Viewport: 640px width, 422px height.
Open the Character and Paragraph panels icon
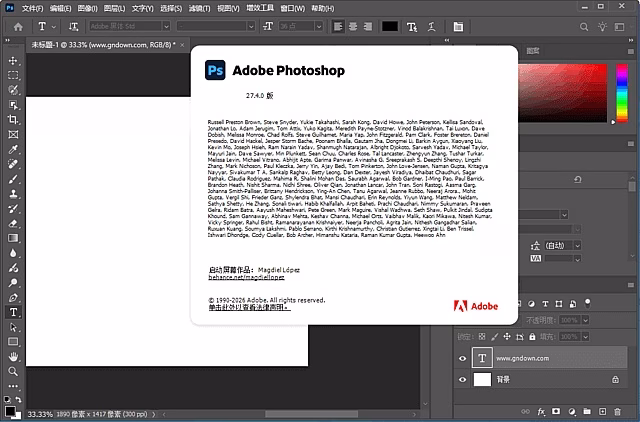tap(458, 27)
